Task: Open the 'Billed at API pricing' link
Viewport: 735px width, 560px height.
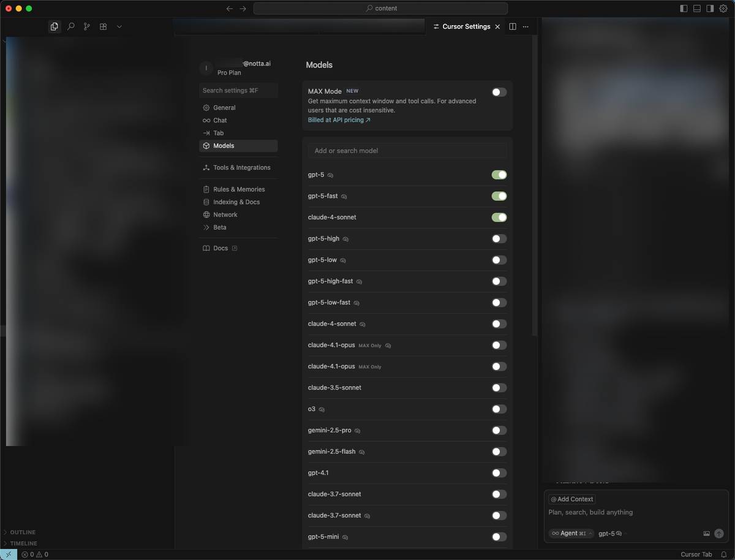Action: pyautogui.click(x=339, y=120)
